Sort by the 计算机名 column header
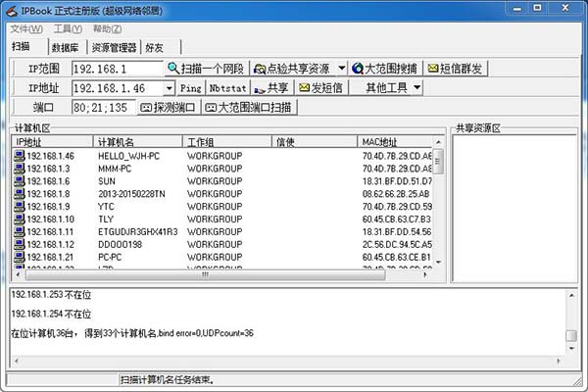 [x=138, y=142]
